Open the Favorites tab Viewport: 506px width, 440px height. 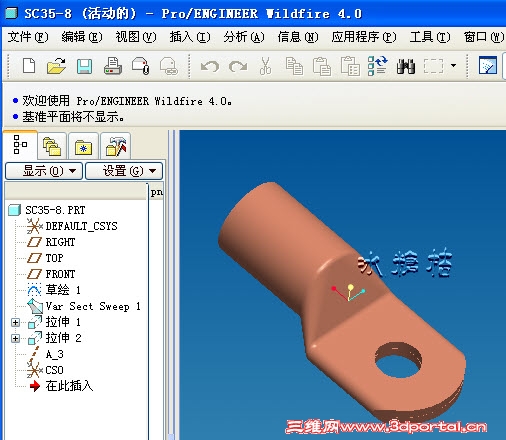click(83, 146)
